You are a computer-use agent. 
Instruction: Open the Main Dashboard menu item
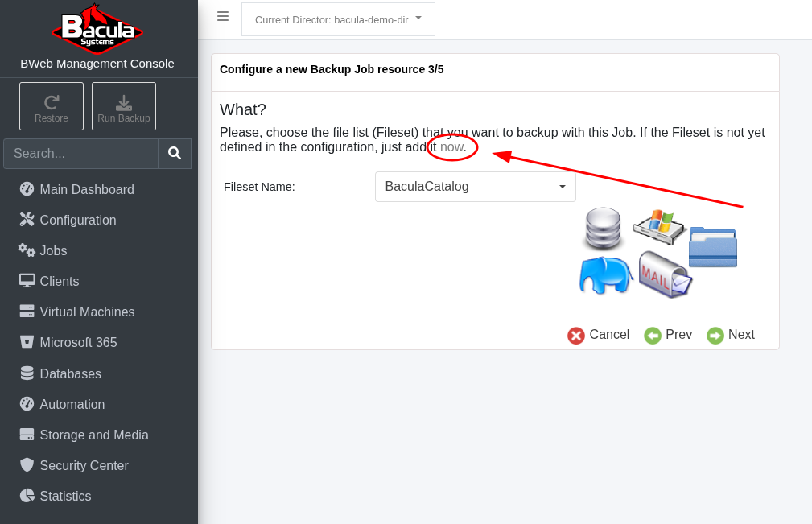click(x=87, y=189)
